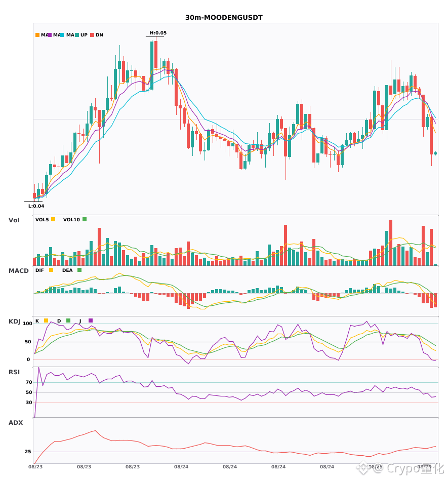Click the green VOL10 legend swatch
Screen dimensions: 448x481
click(85, 219)
